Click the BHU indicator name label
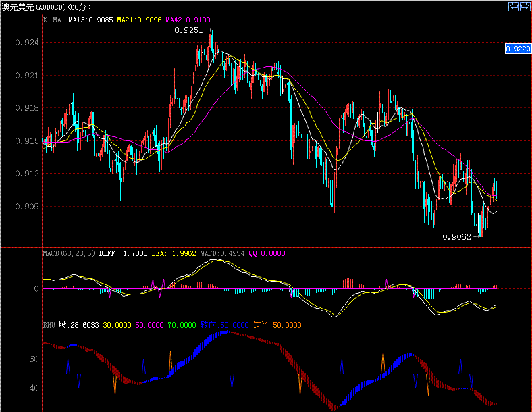This screenshot has width=532, height=412. [x=49, y=325]
